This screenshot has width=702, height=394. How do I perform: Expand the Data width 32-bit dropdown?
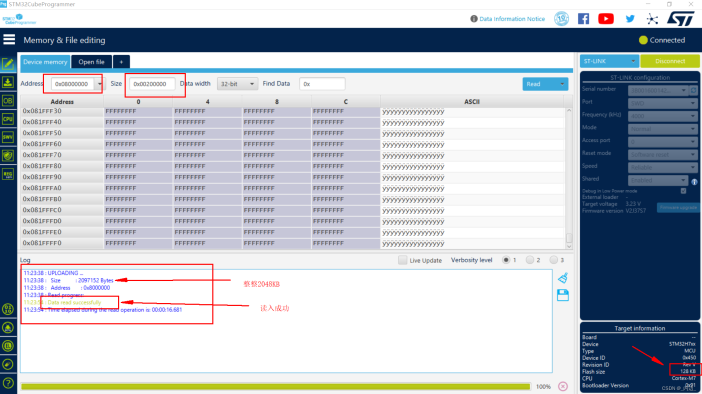point(237,84)
